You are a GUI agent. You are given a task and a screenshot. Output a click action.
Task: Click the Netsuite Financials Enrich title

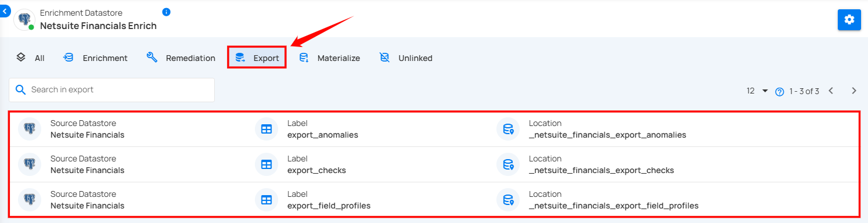pyautogui.click(x=98, y=26)
